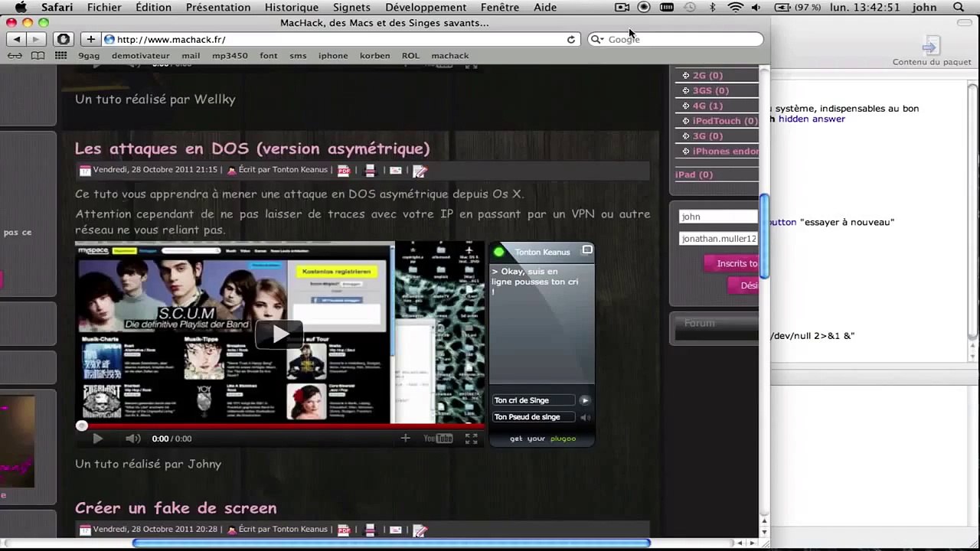Viewport: 980px width, 551px height.
Task: Open the iPad (0) category link
Action: (694, 174)
